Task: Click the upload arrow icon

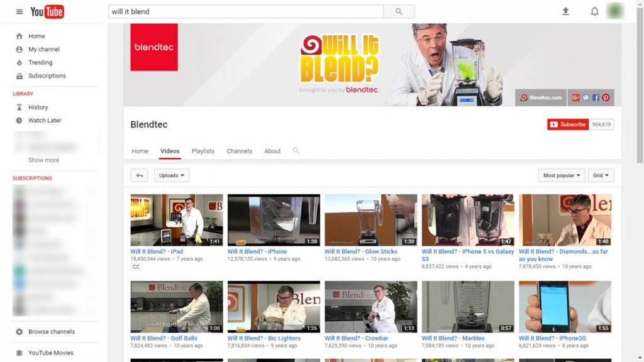Action: pos(565,11)
